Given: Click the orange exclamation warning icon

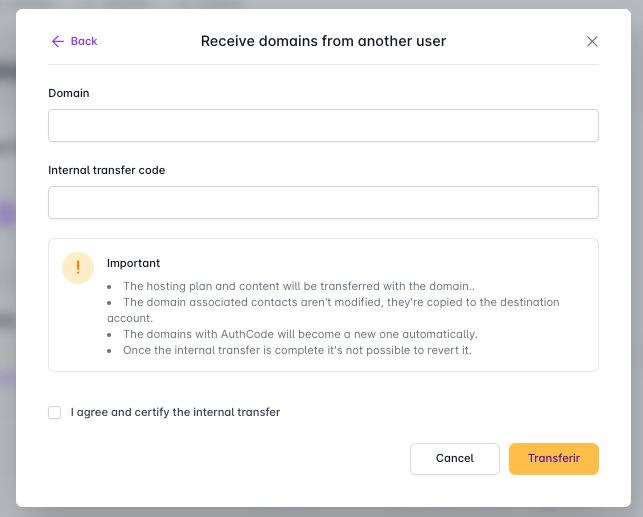Looking at the screenshot, I should 78,268.
